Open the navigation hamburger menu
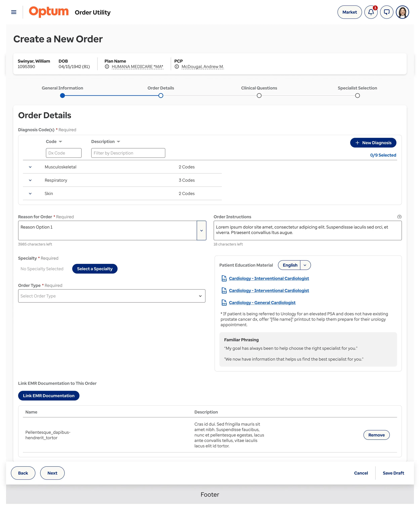This screenshot has width=420, height=527. [x=14, y=12]
